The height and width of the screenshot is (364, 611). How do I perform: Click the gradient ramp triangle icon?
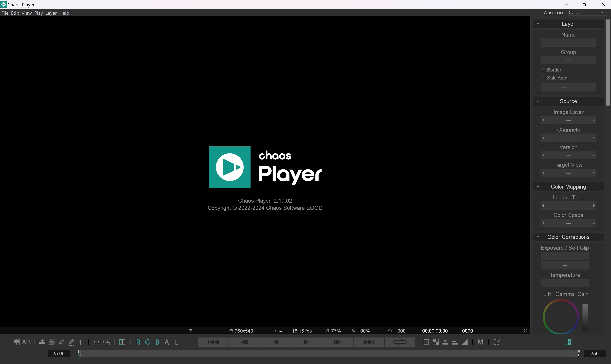[465, 342]
